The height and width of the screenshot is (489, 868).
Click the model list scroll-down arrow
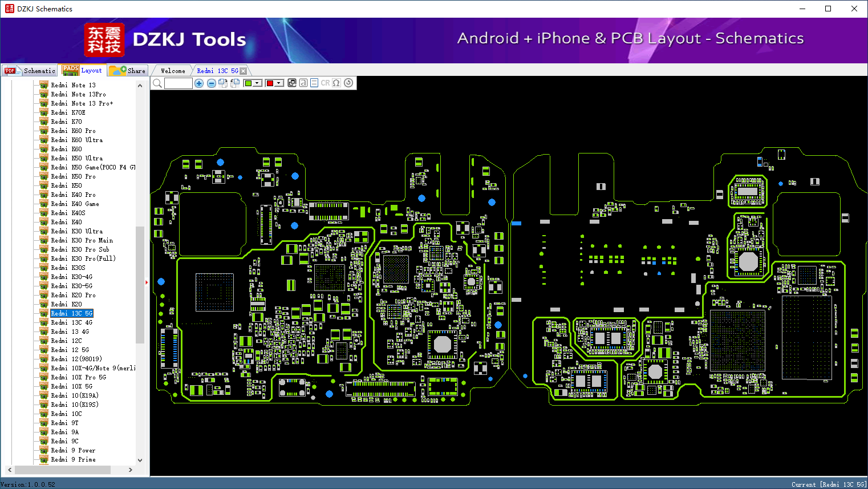coord(140,460)
